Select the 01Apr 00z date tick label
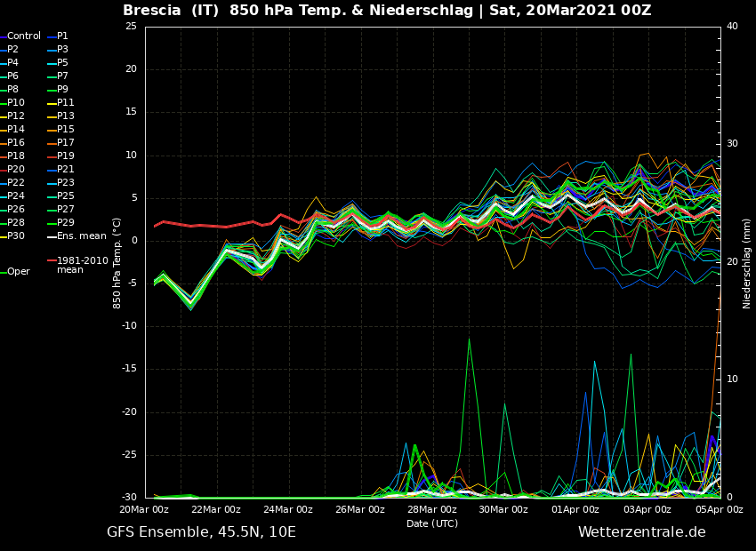 (575, 510)
